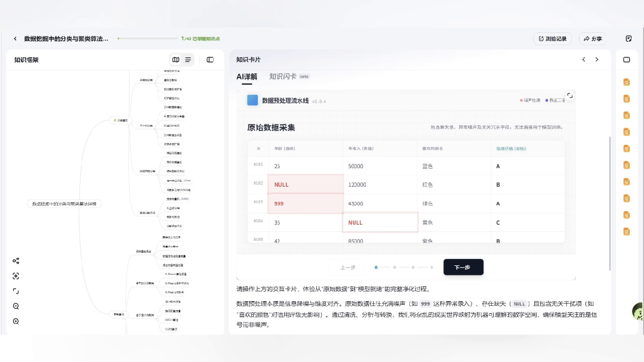Open the share-graph icon in left sidebar

pyautogui.click(x=16, y=261)
